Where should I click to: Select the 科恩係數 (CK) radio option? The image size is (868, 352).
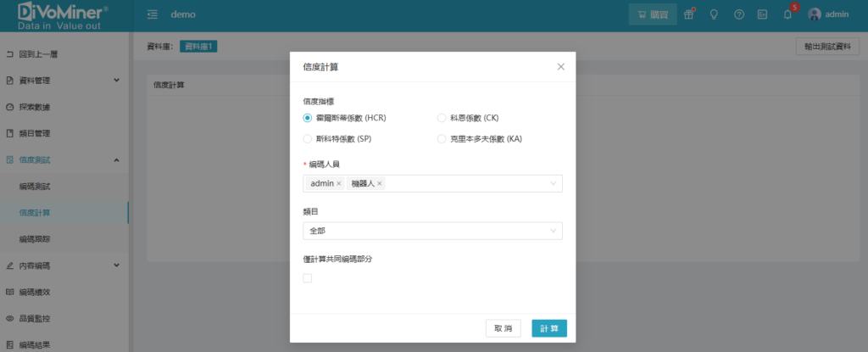point(441,118)
